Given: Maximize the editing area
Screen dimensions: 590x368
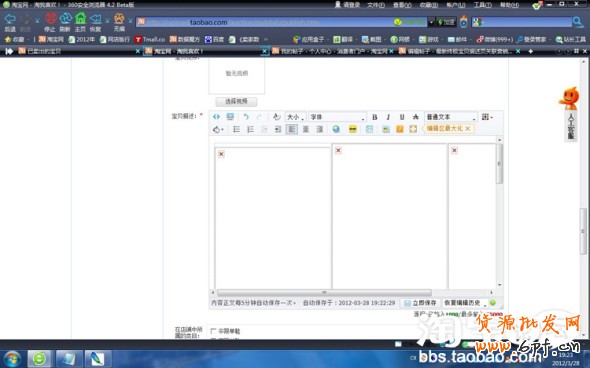Looking at the screenshot, I should (413, 129).
